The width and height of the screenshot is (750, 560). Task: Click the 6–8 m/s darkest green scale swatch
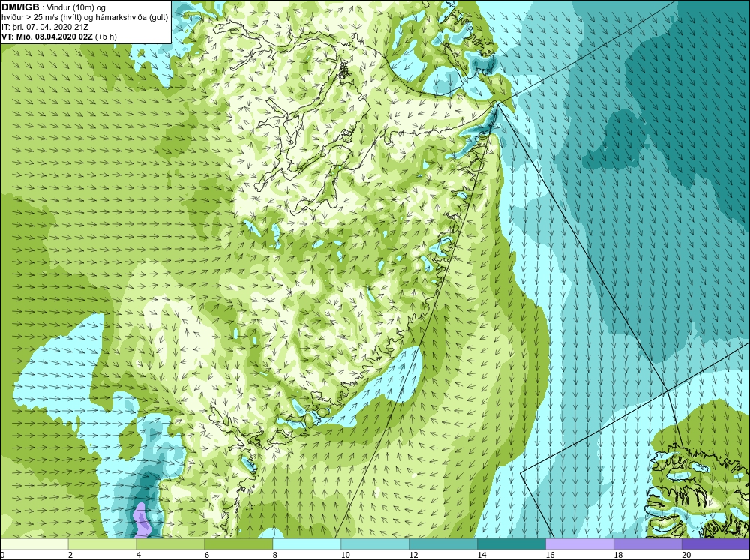tap(238, 544)
